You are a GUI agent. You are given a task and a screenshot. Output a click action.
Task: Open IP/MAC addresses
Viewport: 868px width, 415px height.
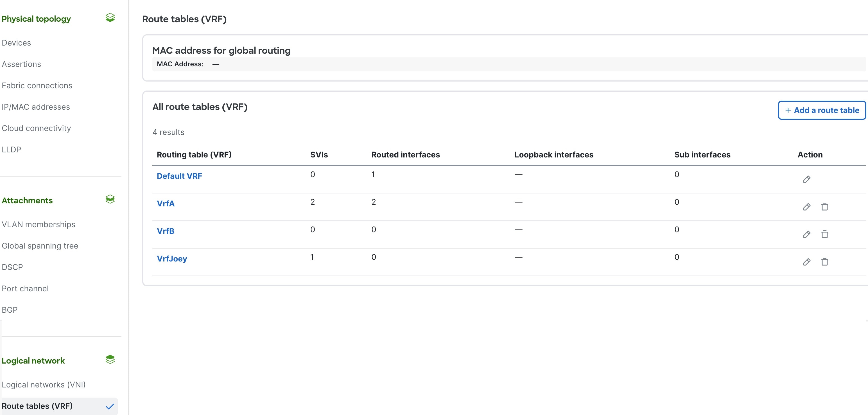[36, 107]
